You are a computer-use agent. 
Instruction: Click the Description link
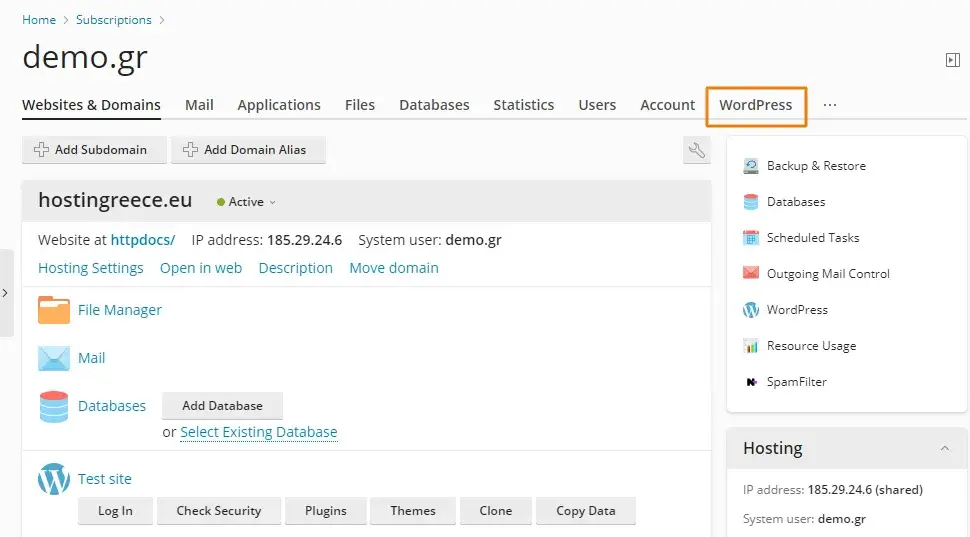(x=296, y=268)
